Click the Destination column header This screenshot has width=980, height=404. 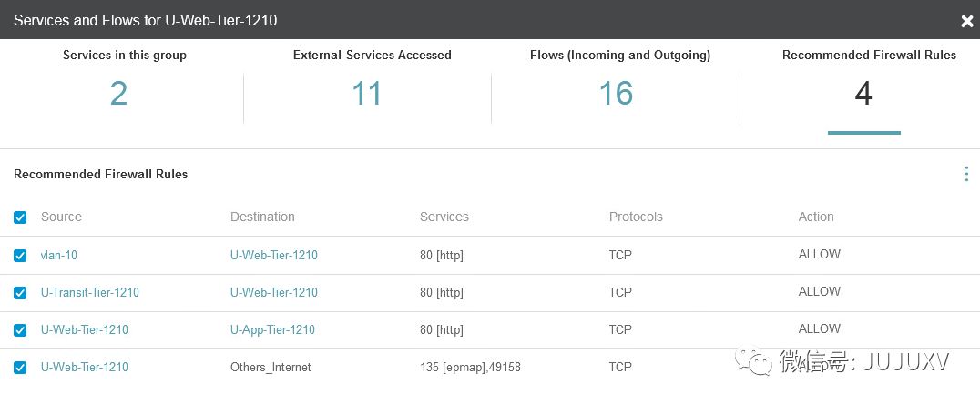(262, 217)
